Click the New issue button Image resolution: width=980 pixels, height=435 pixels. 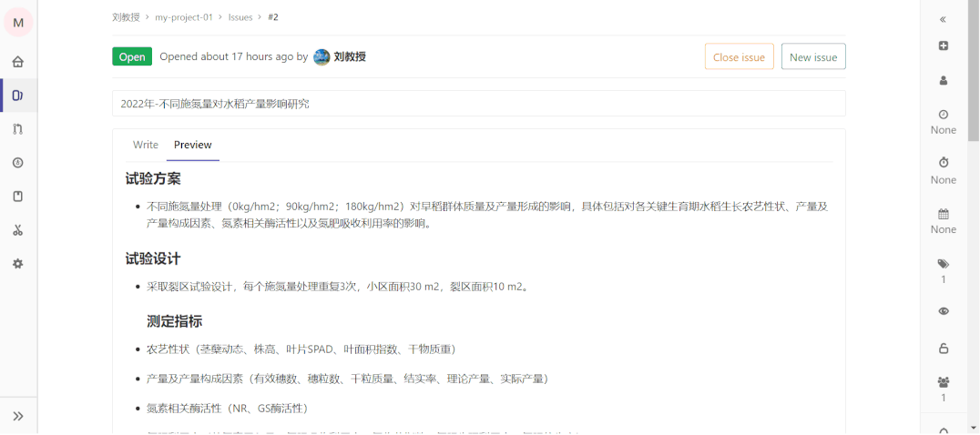pyautogui.click(x=813, y=56)
